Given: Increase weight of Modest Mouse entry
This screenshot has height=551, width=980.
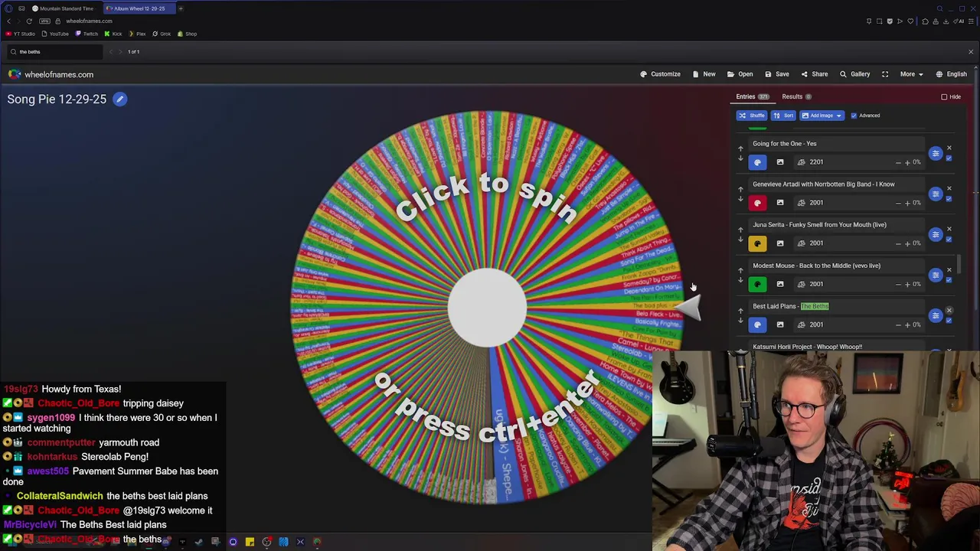Looking at the screenshot, I should 907,284.
